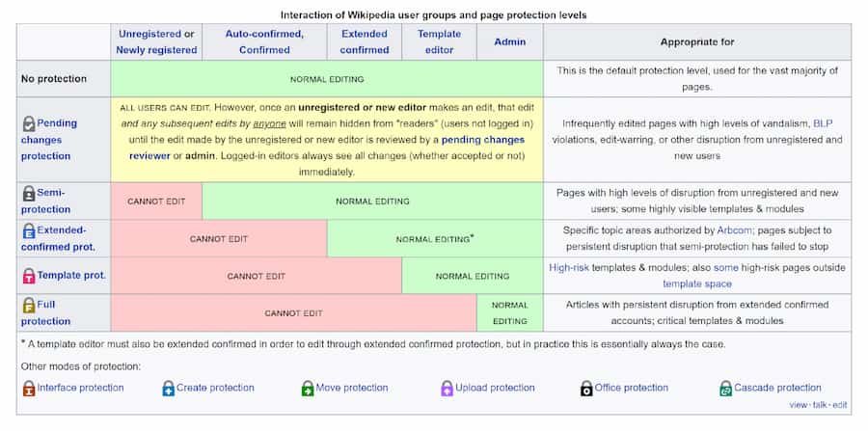This screenshot has height=431, width=868.
Task: Click the Template protection pink lock icon
Action: pos(29,276)
